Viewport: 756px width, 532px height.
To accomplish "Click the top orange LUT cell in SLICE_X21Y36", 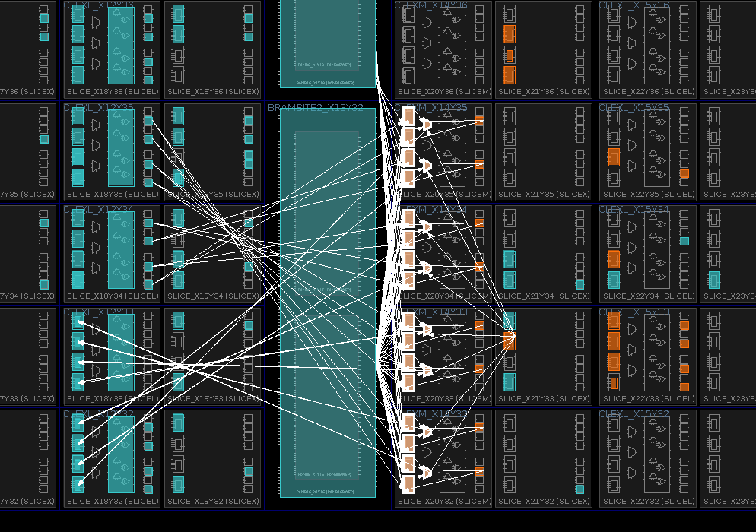I will pyautogui.click(x=509, y=34).
